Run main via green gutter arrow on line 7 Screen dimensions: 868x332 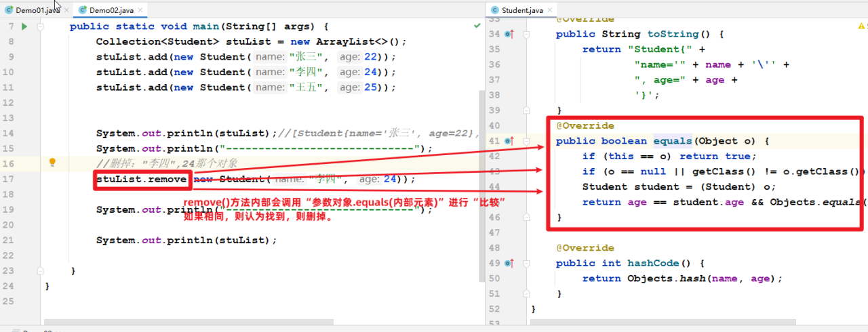[24, 26]
